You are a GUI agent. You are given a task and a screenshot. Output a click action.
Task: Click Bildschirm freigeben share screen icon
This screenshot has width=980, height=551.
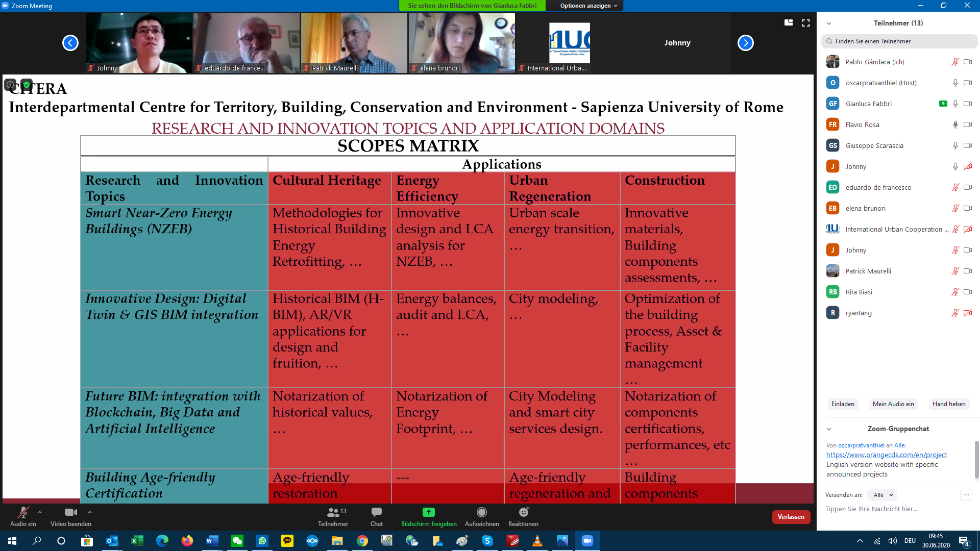tap(428, 512)
